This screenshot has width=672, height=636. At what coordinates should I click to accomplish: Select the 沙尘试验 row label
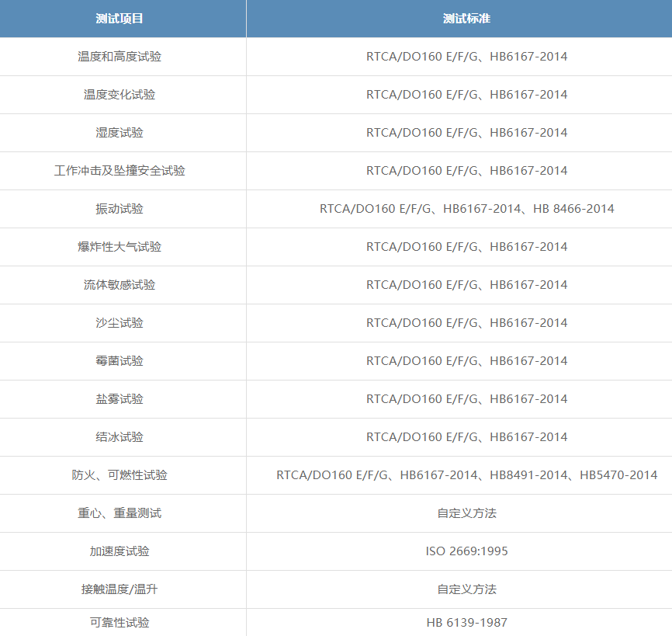click(120, 323)
